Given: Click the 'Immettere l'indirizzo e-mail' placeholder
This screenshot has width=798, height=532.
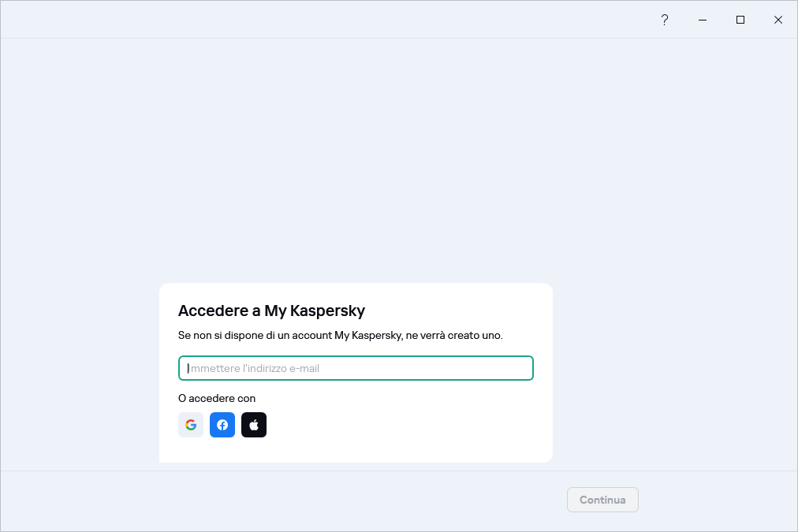Looking at the screenshot, I should [254, 368].
